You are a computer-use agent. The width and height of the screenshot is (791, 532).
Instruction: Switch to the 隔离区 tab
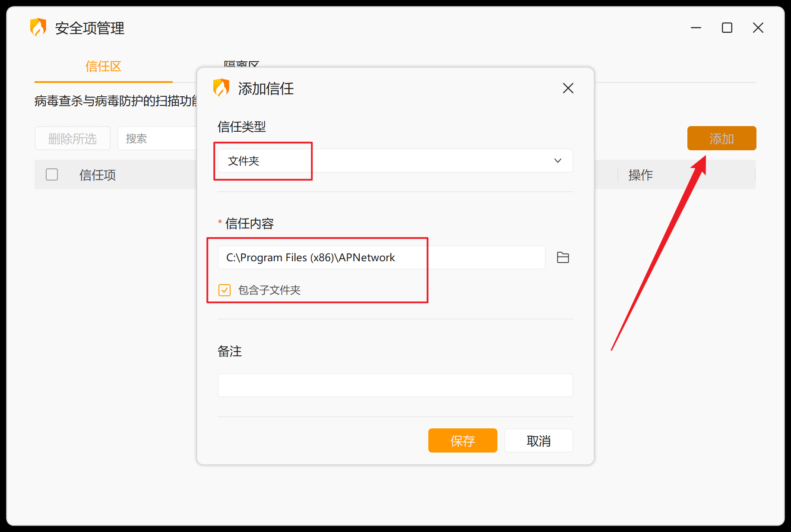pyautogui.click(x=241, y=66)
